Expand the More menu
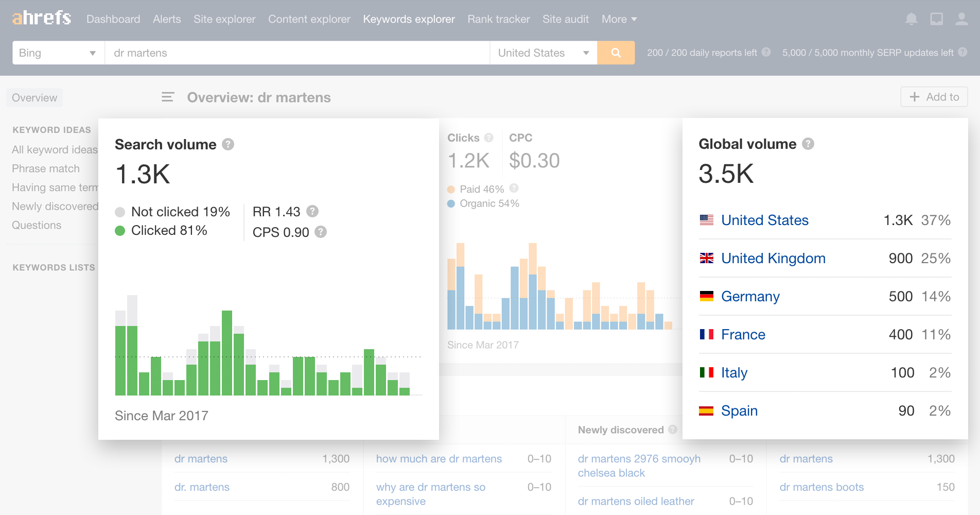This screenshot has height=515, width=980. click(x=619, y=19)
